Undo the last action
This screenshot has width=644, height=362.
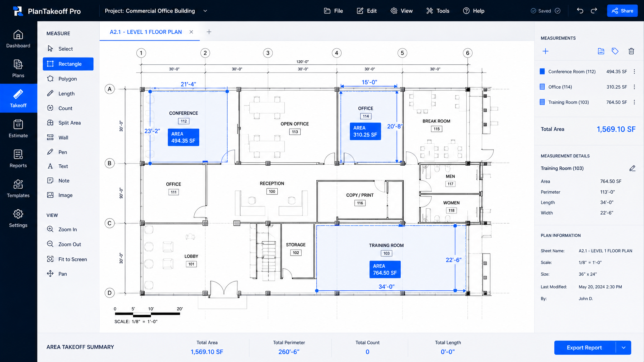click(x=580, y=11)
